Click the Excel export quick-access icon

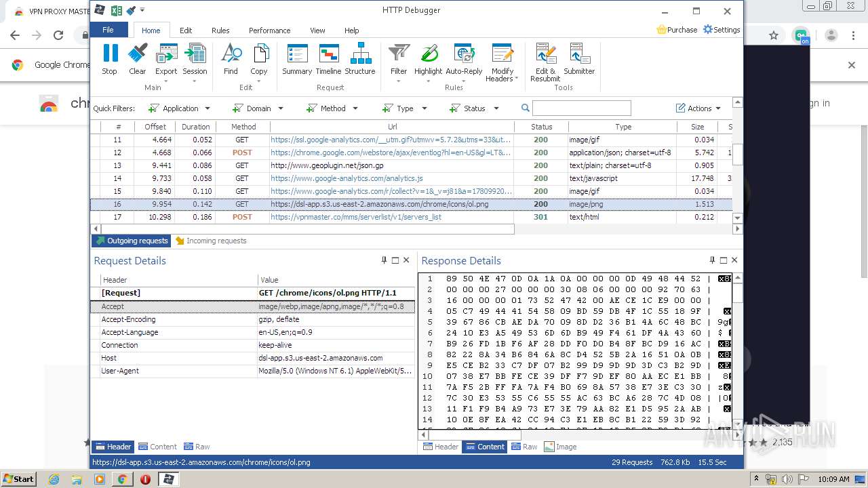[117, 11]
